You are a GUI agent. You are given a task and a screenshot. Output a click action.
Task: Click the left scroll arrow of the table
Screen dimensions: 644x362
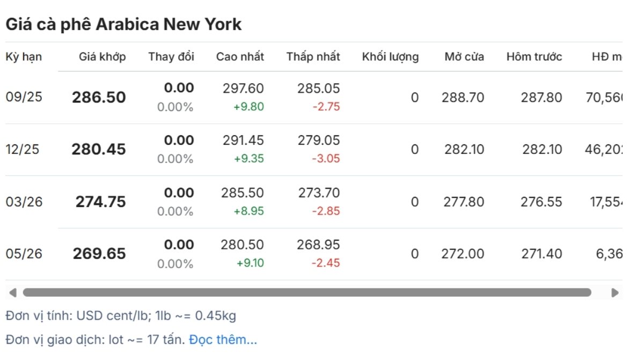tap(13, 293)
